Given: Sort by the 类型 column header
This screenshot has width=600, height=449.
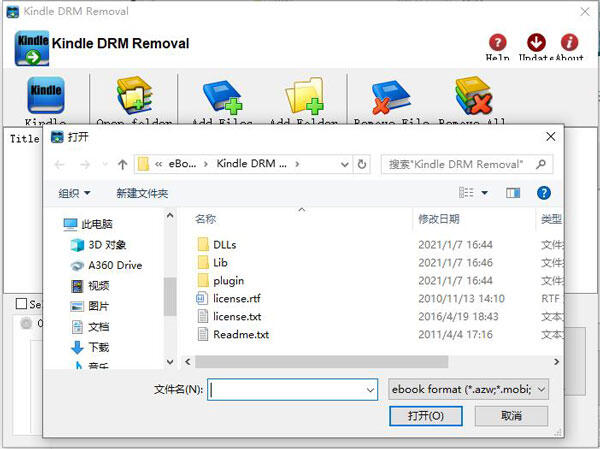Looking at the screenshot, I should click(551, 219).
